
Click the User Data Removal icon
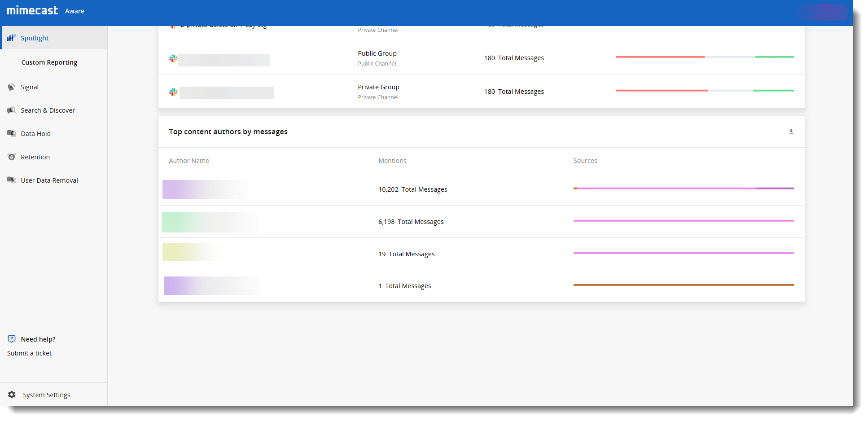coord(12,180)
